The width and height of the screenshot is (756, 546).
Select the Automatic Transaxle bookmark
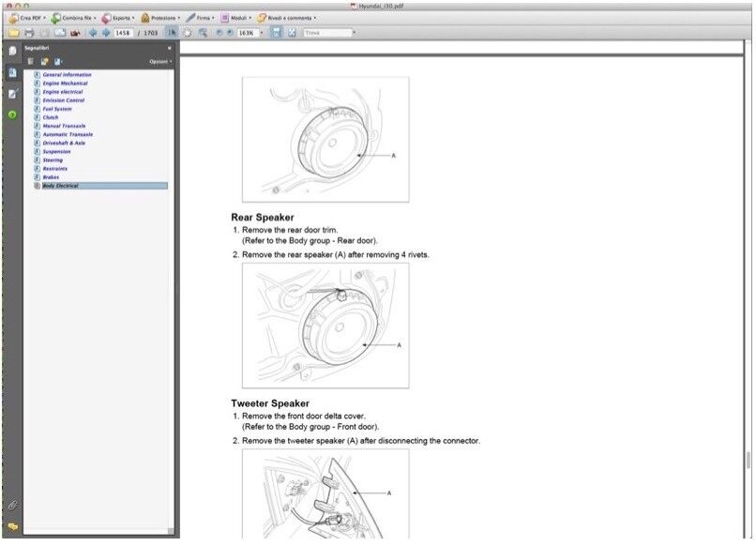(68, 134)
